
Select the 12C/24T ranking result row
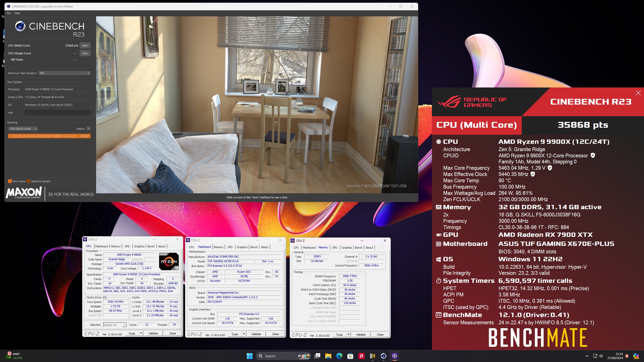coord(49,136)
